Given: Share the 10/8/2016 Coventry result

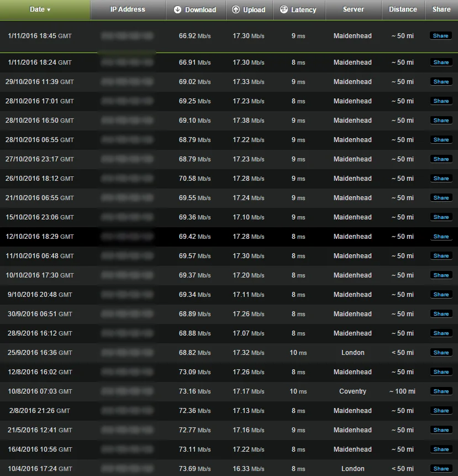Looking at the screenshot, I should (441, 391).
